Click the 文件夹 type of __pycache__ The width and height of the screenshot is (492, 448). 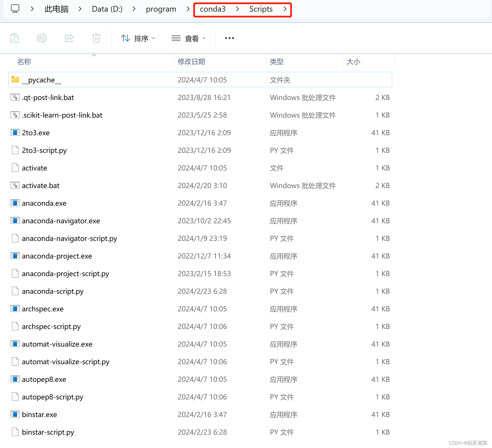click(280, 80)
